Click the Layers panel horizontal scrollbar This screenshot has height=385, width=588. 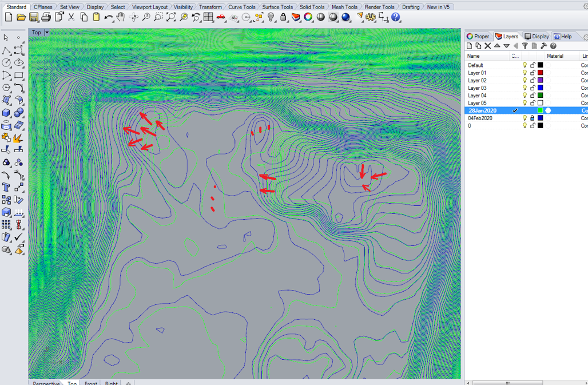click(x=507, y=383)
